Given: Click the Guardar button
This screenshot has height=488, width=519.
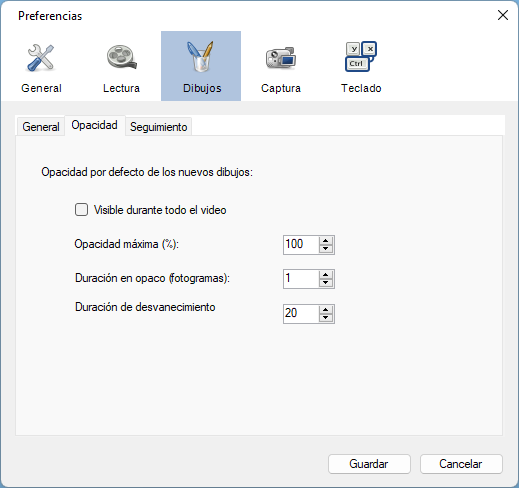Looking at the screenshot, I should pos(369,464).
